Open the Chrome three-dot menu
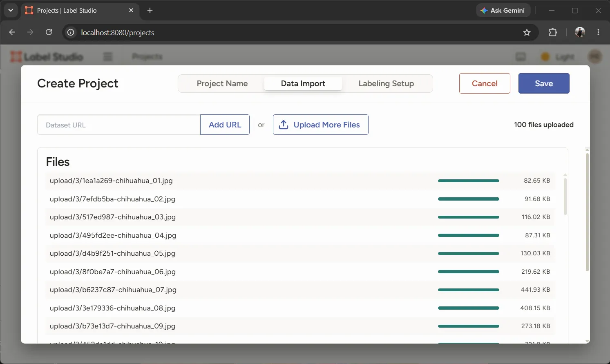Viewport: 610px width, 364px height. 599,32
